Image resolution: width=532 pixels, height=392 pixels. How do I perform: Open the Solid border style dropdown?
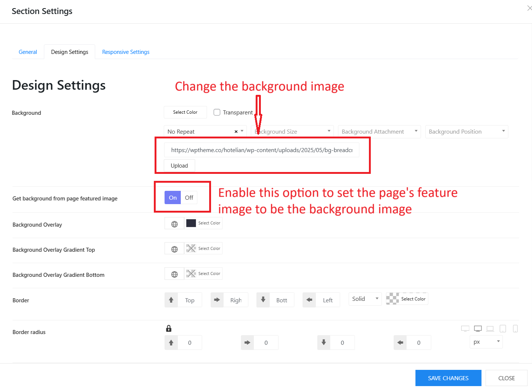365,299
